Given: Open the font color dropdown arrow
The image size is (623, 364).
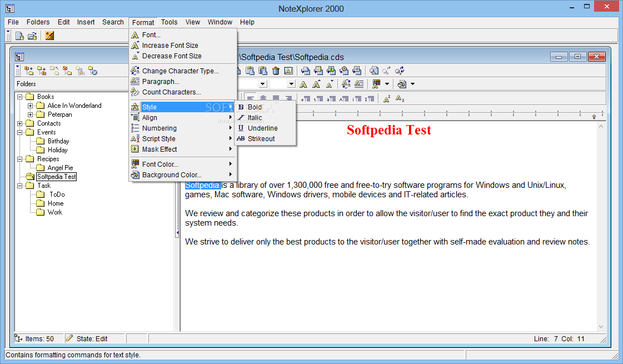Looking at the screenshot, I should point(387,84).
